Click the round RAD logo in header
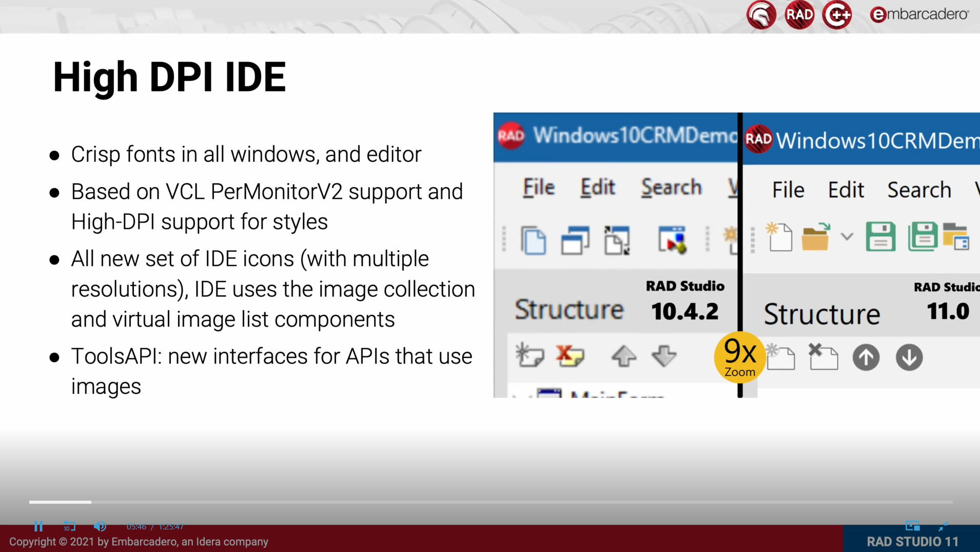This screenshot has height=552, width=980. point(799,15)
